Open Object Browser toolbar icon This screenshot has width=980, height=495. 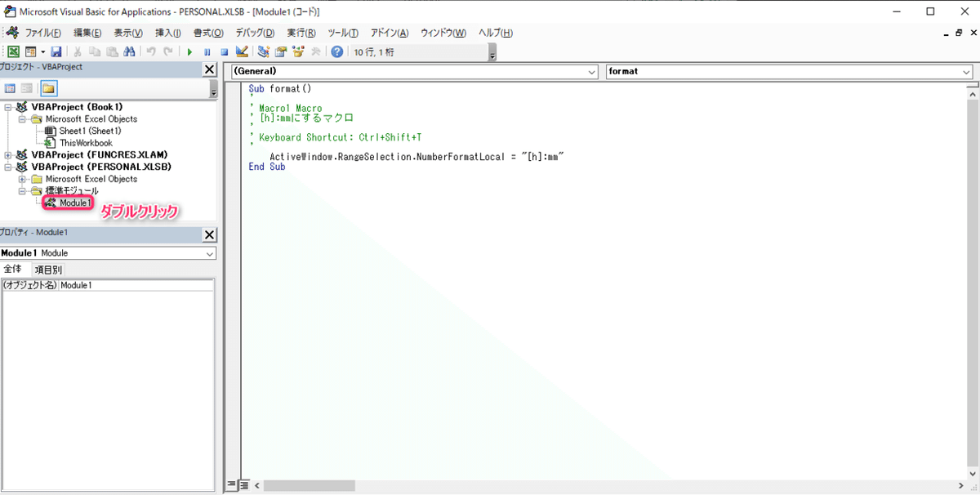tap(297, 51)
